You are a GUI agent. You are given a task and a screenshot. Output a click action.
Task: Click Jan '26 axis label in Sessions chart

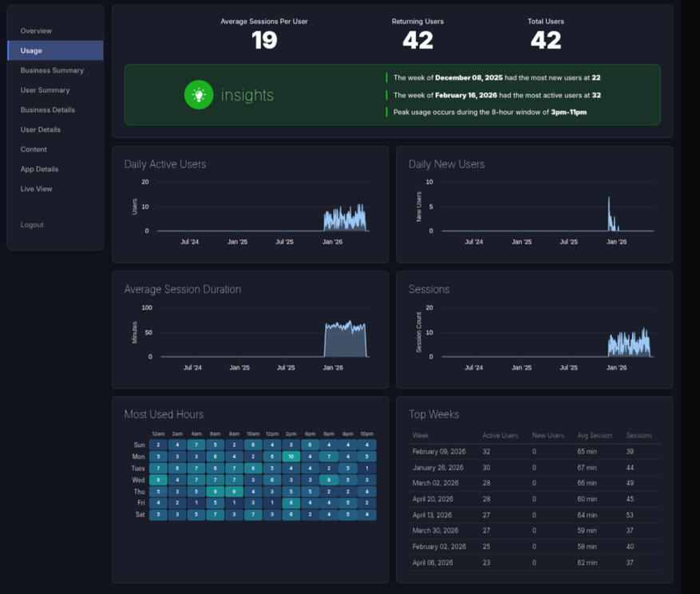coord(616,367)
